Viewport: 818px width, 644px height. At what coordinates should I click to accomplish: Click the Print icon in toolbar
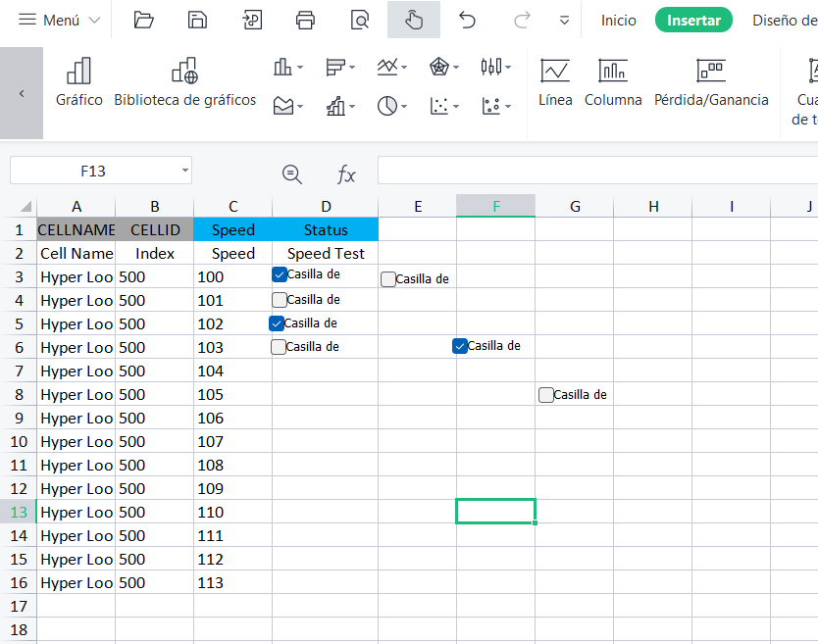(306, 20)
